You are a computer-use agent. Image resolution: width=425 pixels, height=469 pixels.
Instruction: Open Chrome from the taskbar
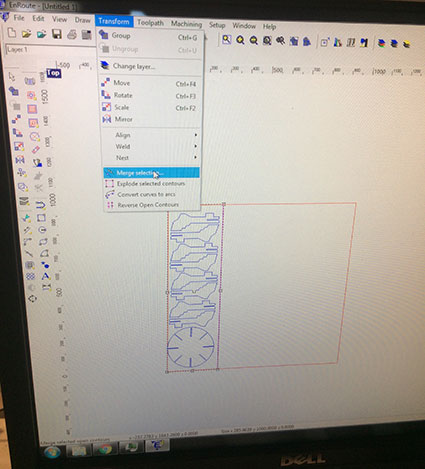point(106,450)
